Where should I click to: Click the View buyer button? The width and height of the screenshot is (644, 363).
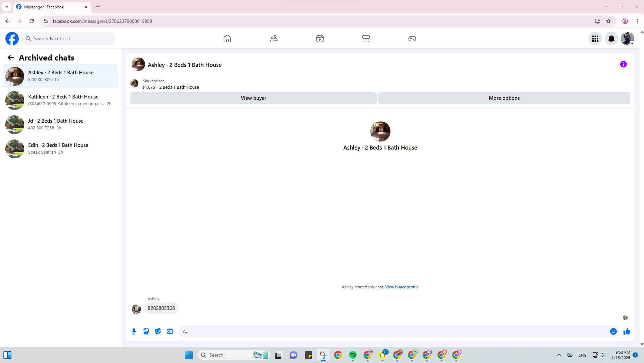(x=254, y=98)
